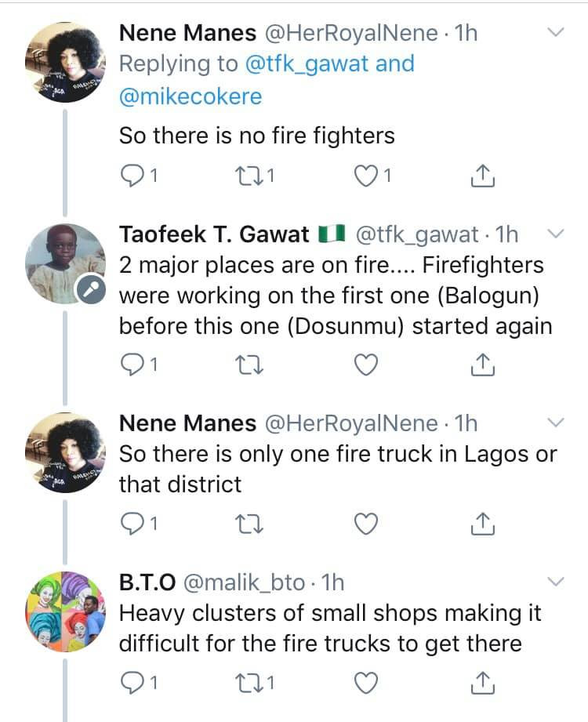
Task: Reply to Taofeek's Balogun fire tweet
Action: 132,365
